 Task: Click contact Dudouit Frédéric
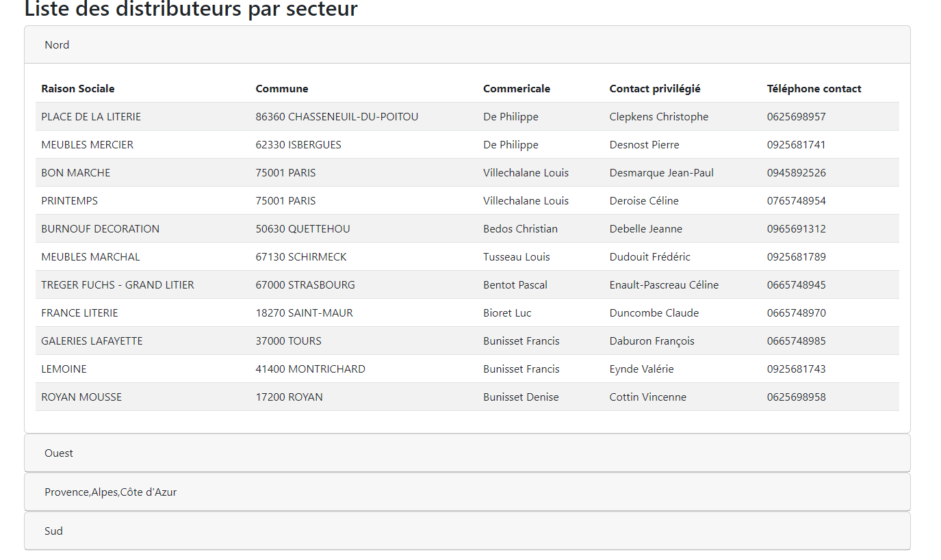649,257
